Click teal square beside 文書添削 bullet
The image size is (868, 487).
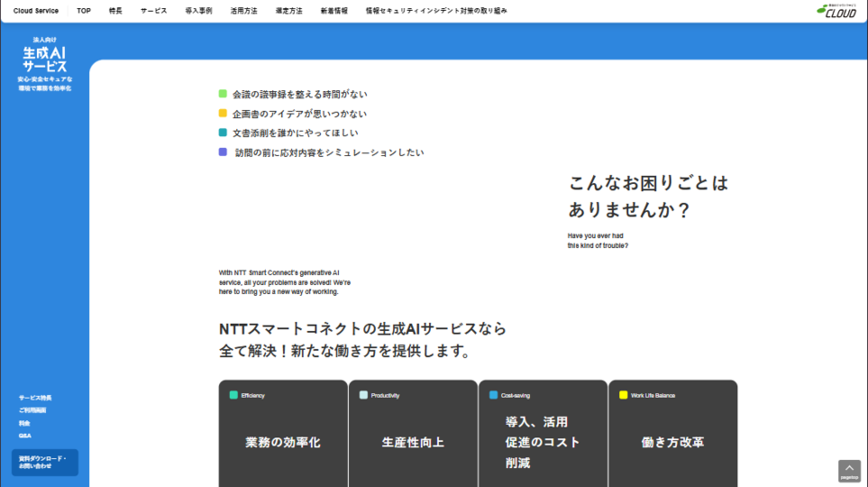click(x=223, y=133)
